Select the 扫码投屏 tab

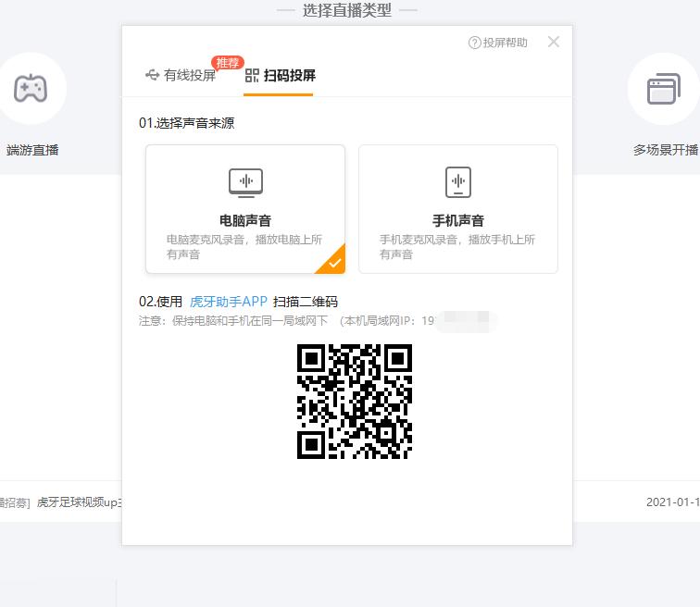coord(280,75)
